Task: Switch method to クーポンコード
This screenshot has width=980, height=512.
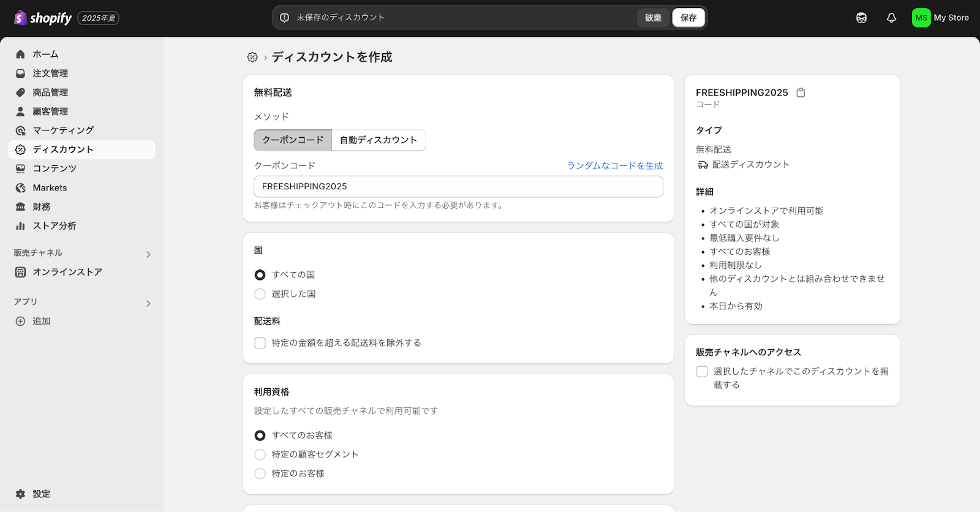Action: pos(293,140)
